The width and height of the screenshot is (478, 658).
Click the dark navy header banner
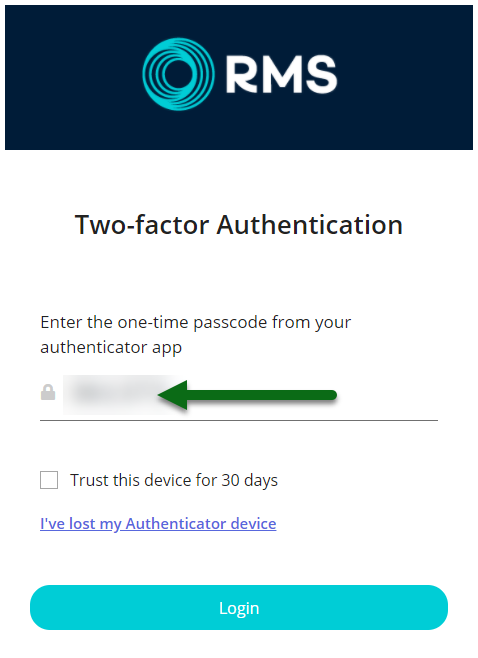coord(239,77)
